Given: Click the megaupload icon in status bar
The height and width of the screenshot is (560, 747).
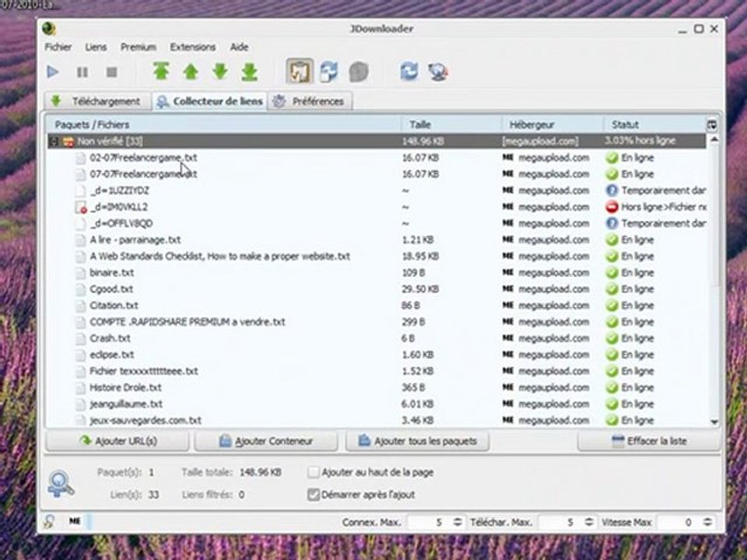Looking at the screenshot, I should 75,521.
